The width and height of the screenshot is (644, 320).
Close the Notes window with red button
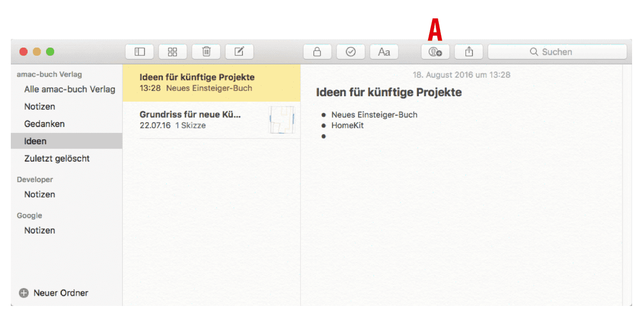24,52
